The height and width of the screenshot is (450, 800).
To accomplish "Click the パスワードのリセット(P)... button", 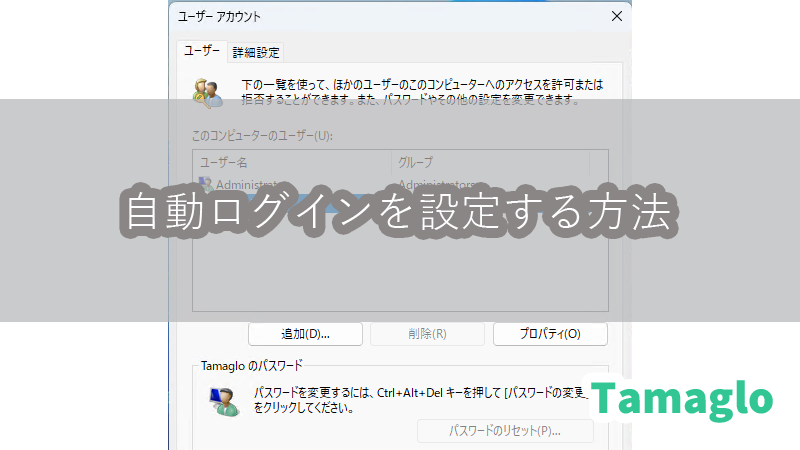I will (505, 431).
